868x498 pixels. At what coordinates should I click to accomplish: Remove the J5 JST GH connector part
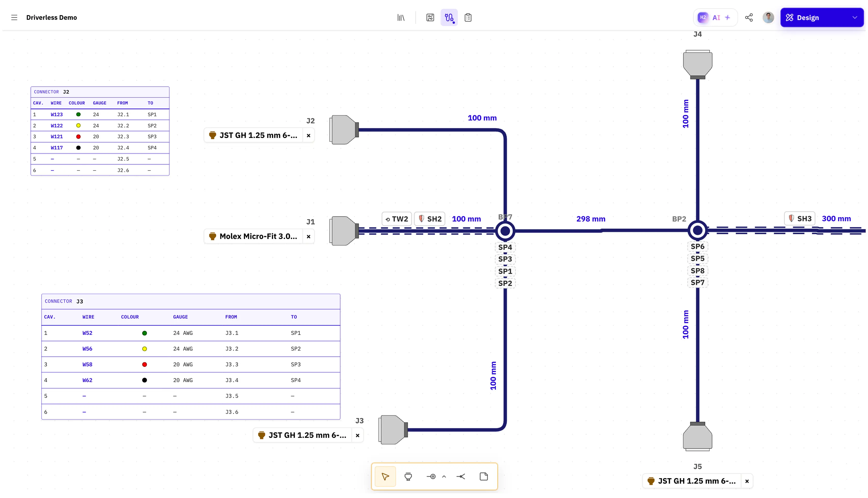click(x=747, y=481)
